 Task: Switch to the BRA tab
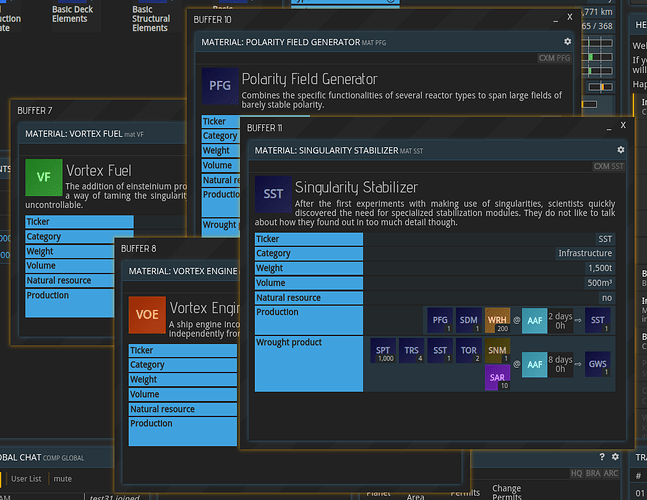click(594, 473)
